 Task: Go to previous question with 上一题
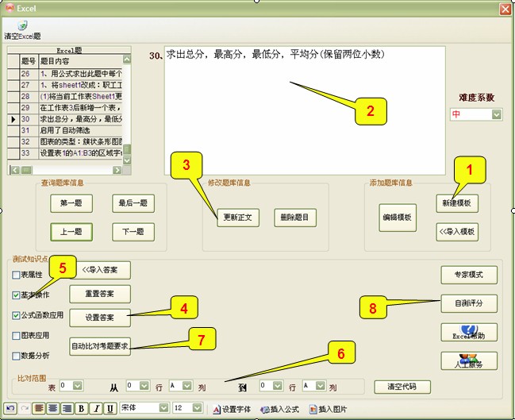point(71,232)
